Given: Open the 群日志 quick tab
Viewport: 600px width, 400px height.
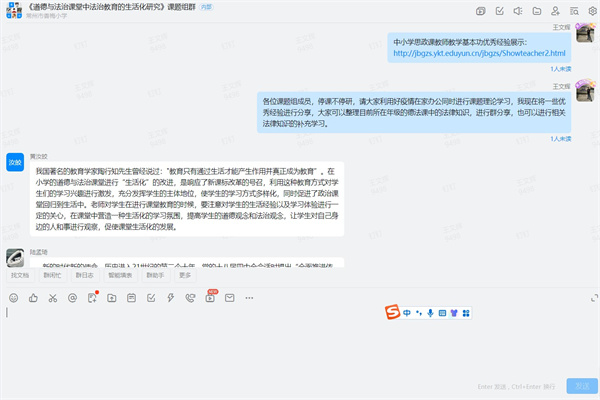Looking at the screenshot, I should pos(86,274).
